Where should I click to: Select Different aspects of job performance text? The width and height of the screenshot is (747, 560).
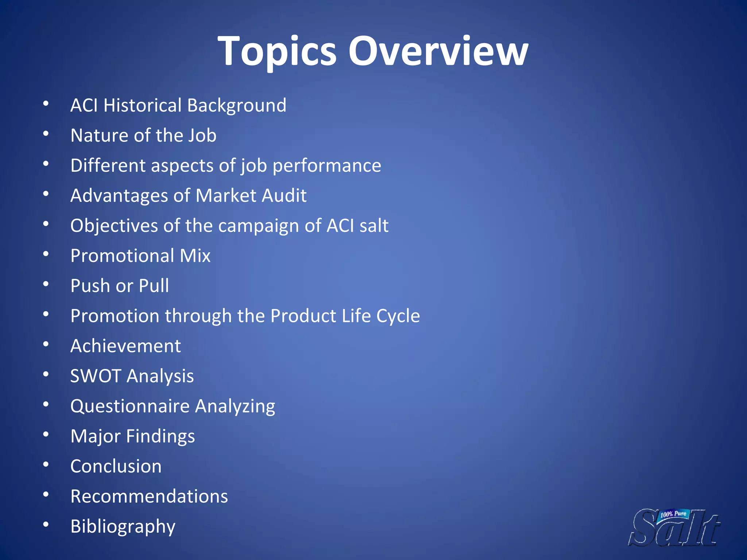[226, 166]
